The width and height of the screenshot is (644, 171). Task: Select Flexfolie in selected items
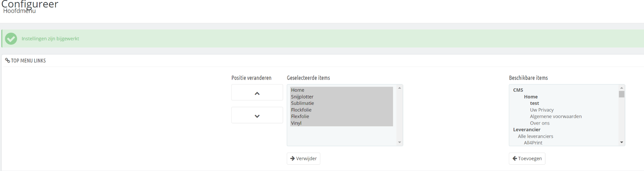[300, 117]
